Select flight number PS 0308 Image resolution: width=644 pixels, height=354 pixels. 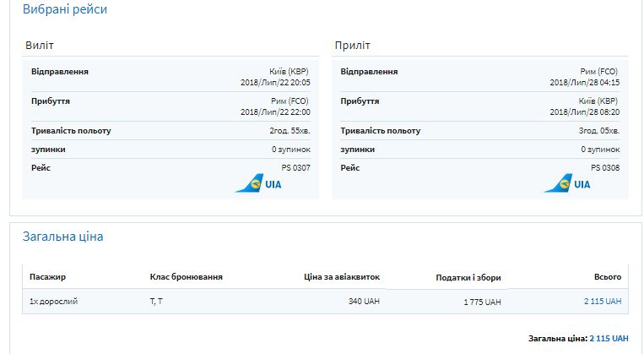pyautogui.click(x=605, y=168)
